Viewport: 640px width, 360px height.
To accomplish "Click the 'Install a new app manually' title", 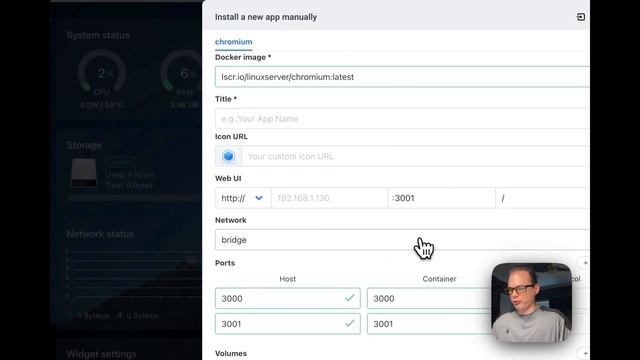I will (x=266, y=17).
